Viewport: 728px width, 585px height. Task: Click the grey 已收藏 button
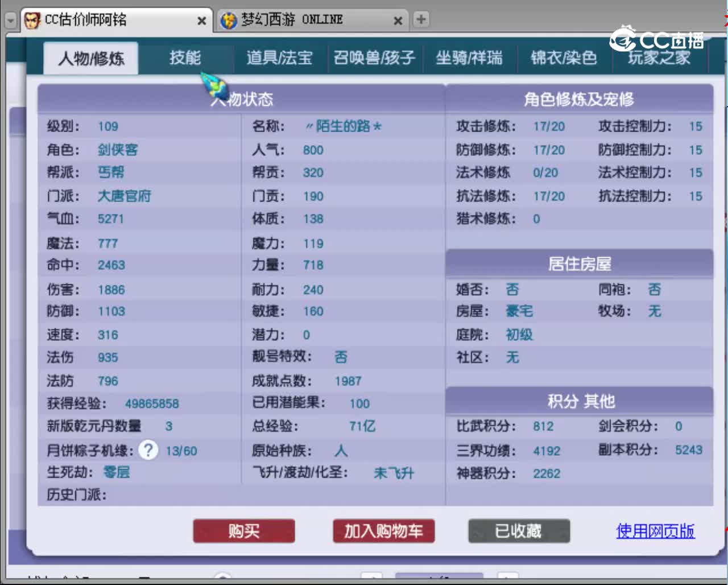coord(519,531)
